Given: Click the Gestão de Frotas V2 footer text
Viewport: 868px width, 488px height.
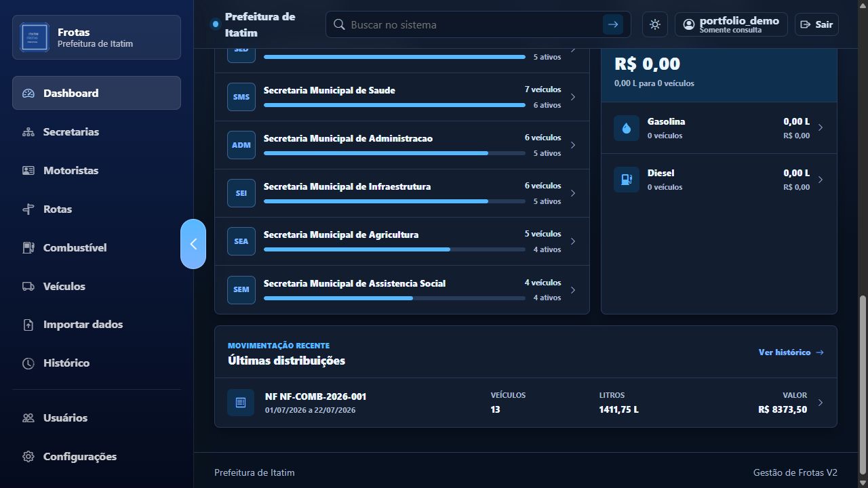Looking at the screenshot, I should pos(795,472).
